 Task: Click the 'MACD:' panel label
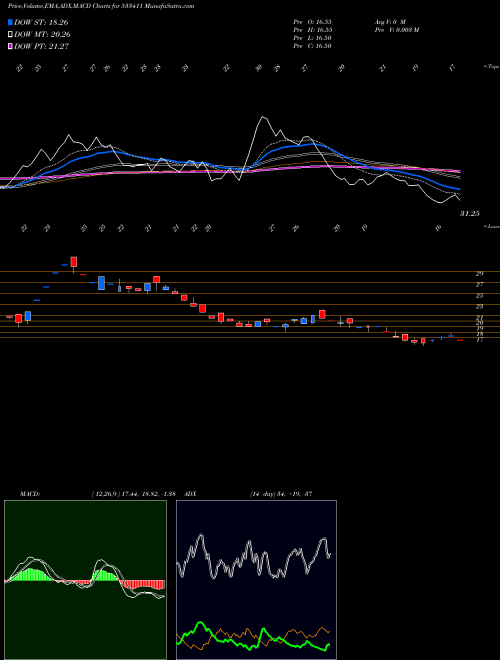(29, 494)
